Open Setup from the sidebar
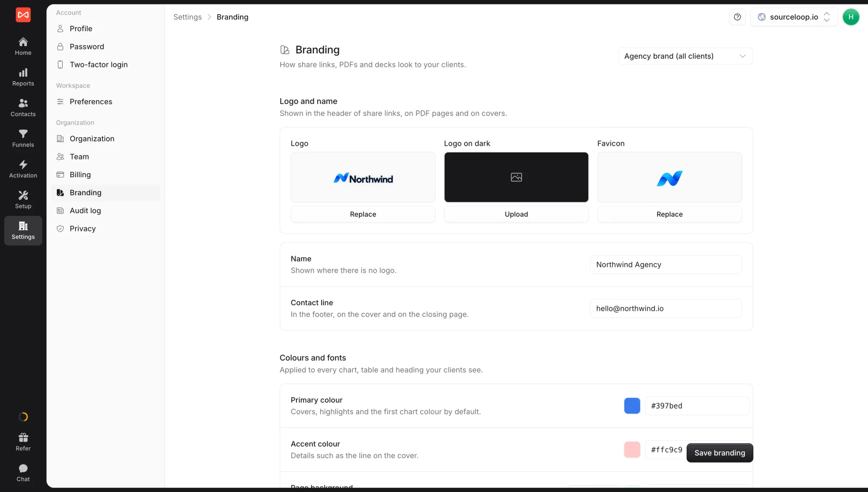 pyautogui.click(x=23, y=200)
